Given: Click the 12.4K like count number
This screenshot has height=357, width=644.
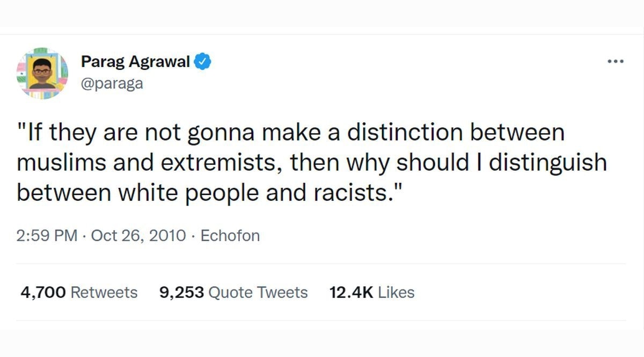Looking at the screenshot, I should tap(351, 293).
